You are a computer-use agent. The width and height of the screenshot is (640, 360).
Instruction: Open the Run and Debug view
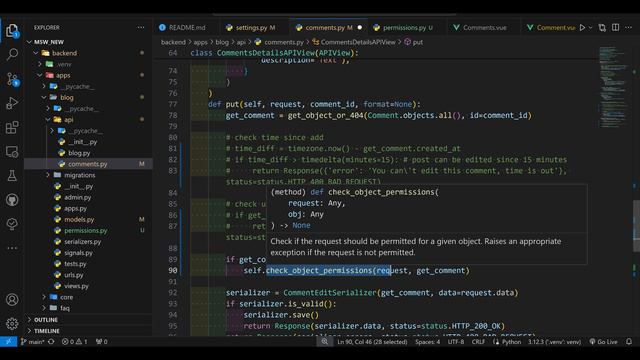(12, 103)
